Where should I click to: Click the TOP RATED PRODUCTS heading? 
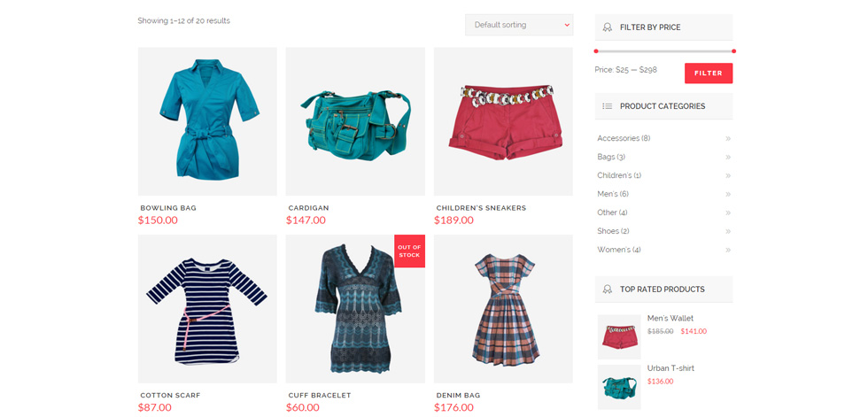coord(663,290)
